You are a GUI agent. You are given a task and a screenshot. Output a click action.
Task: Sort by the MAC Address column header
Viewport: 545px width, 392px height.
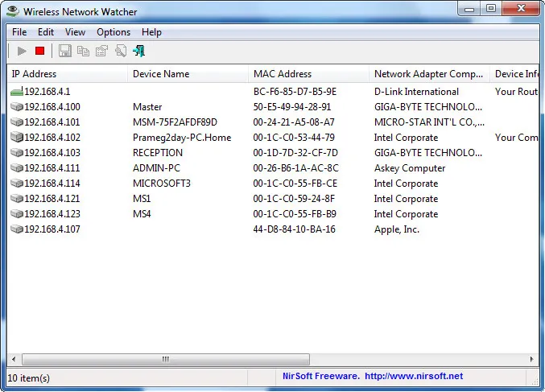click(x=308, y=74)
